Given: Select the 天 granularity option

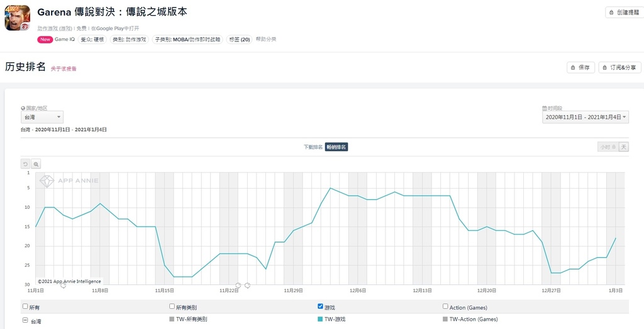Looking at the screenshot, I should (x=623, y=147).
